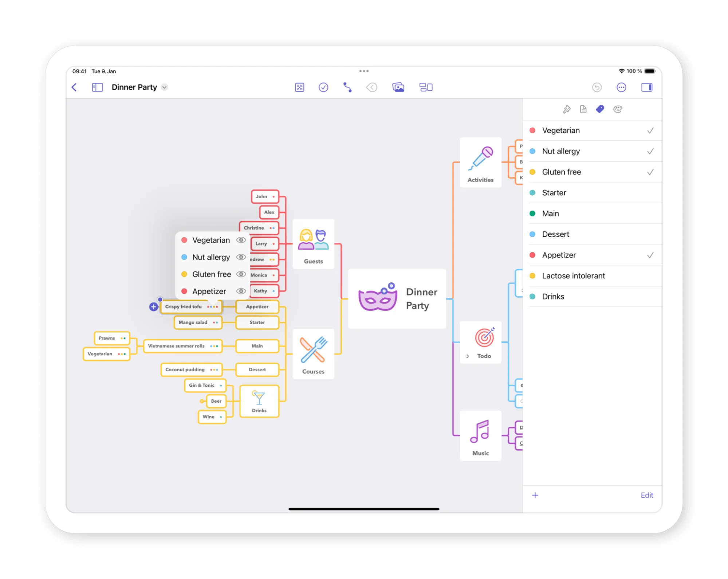This screenshot has height=579, width=728.
Task: Select the connection tool in toolbar
Action: (x=347, y=87)
